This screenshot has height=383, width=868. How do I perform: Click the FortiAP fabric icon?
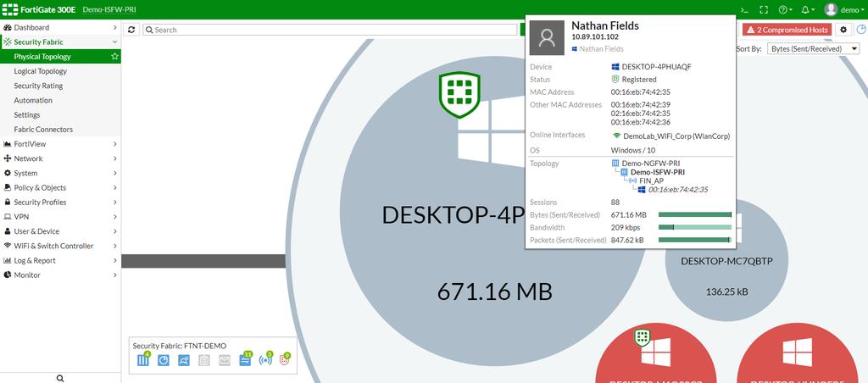pos(265,360)
